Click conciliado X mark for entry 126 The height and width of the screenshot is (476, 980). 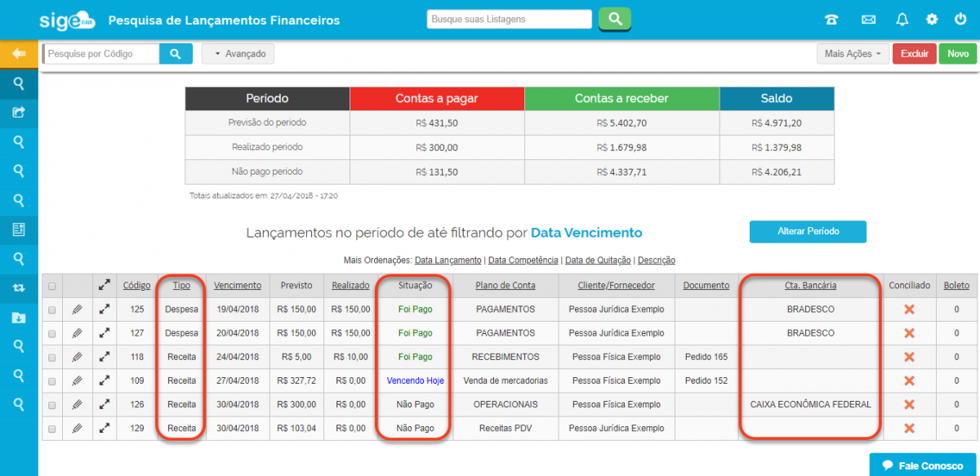[x=909, y=404]
